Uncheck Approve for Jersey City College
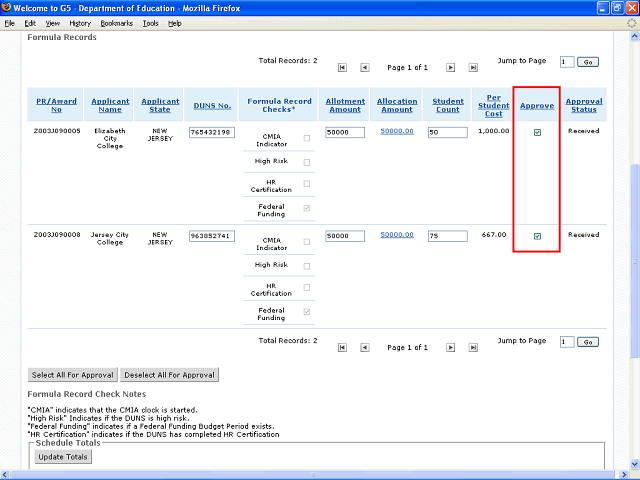Image resolution: width=640 pixels, height=480 pixels. click(x=537, y=236)
